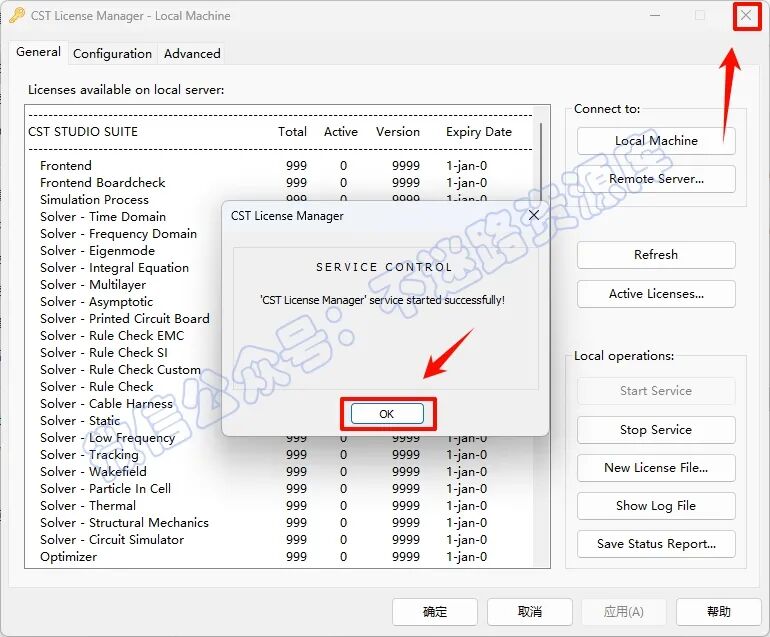Click the Expiry Date column header
Viewport: 770px width, 637px height.
(x=479, y=132)
